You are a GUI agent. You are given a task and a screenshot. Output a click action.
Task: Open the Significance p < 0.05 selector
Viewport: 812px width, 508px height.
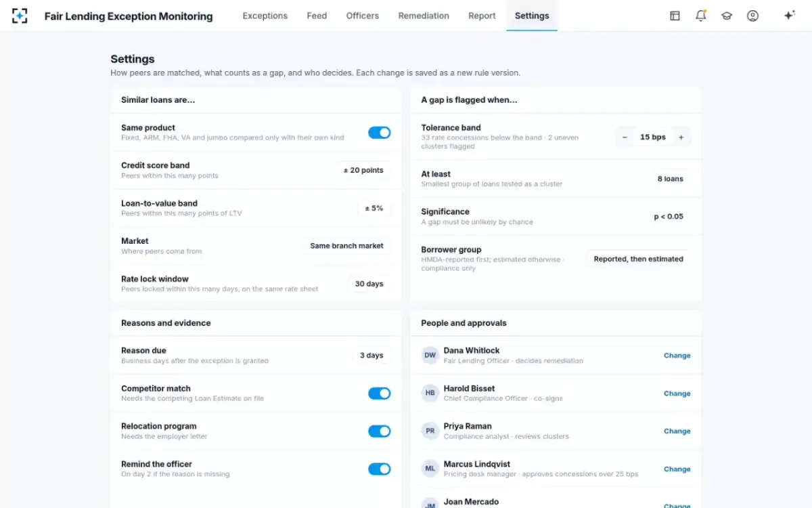pyautogui.click(x=669, y=217)
